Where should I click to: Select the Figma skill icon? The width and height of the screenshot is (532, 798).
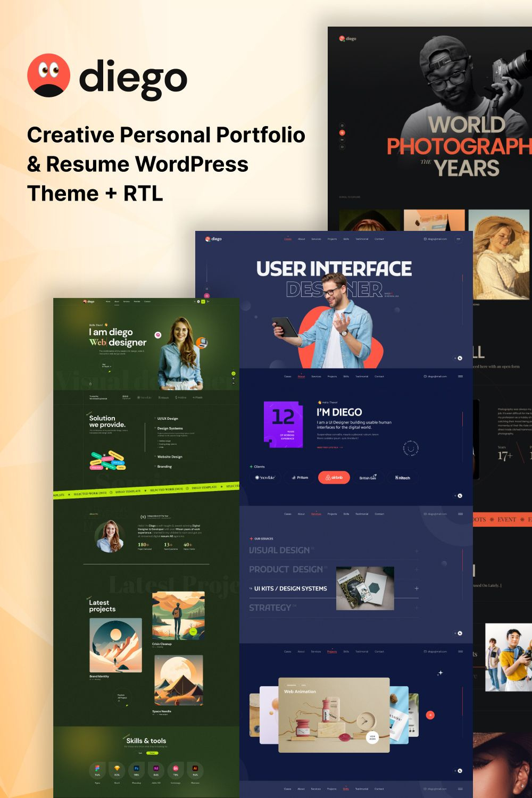[97, 768]
